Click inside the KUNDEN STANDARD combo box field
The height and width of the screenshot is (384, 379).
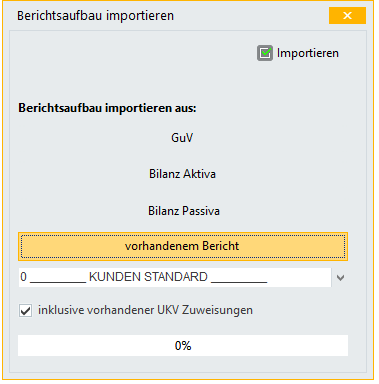[x=175, y=277]
